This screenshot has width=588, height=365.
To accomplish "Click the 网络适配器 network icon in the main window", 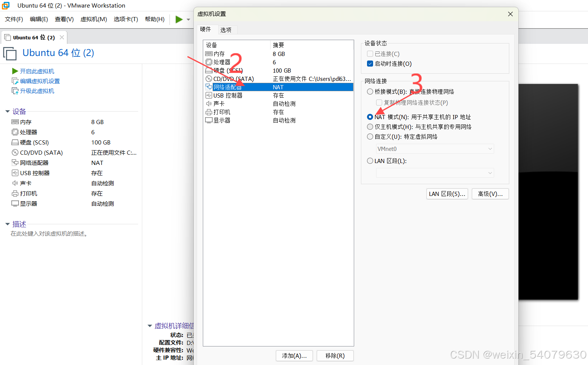I will pyautogui.click(x=15, y=163).
